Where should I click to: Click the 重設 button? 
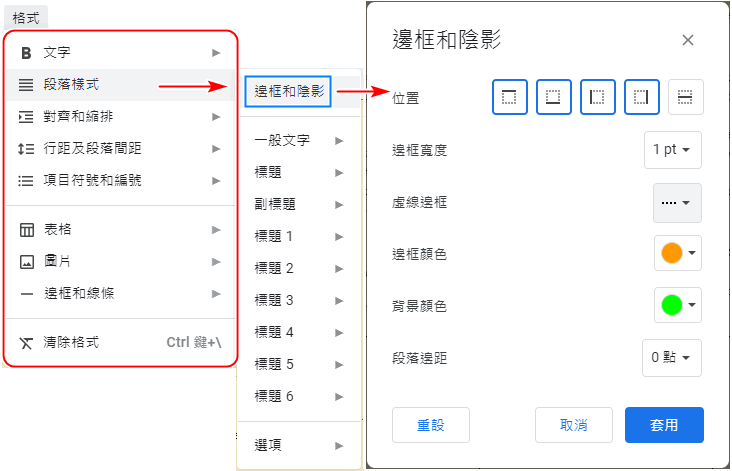(x=430, y=425)
